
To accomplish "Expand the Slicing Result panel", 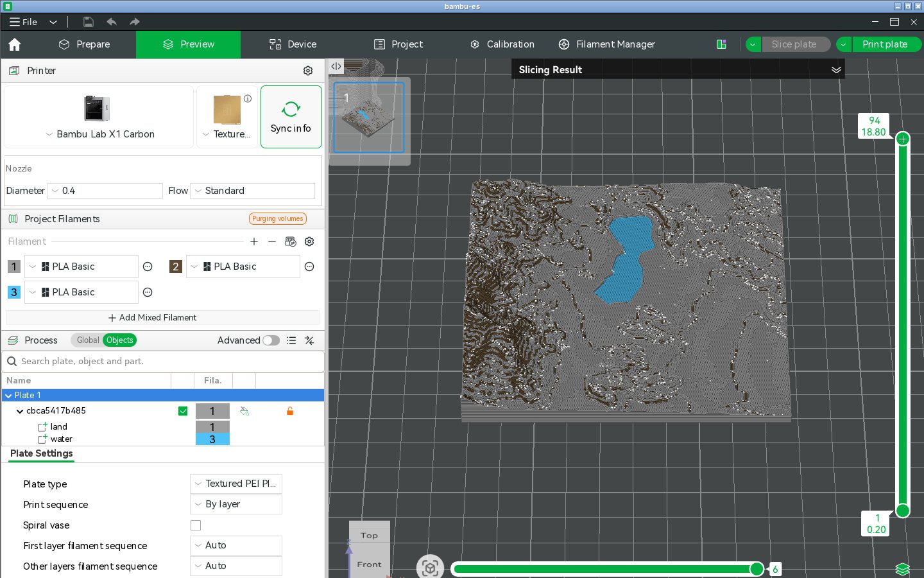I will pyautogui.click(x=836, y=69).
